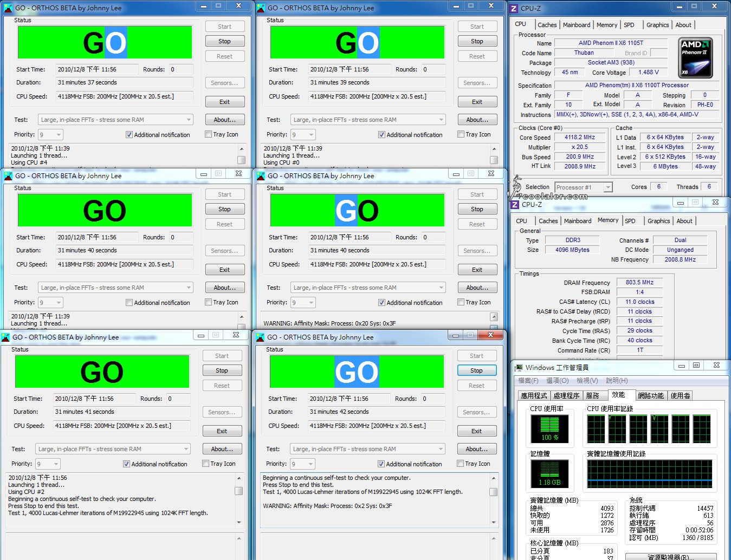The width and height of the screenshot is (731, 560).
Task: Click the memory 1.18 GB meter in Task Manager
Action: coord(549,473)
